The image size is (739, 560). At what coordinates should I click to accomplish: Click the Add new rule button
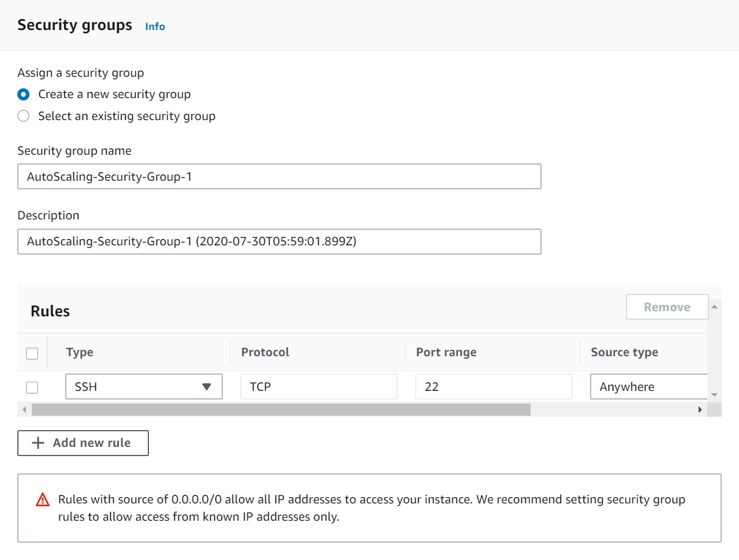point(83,443)
